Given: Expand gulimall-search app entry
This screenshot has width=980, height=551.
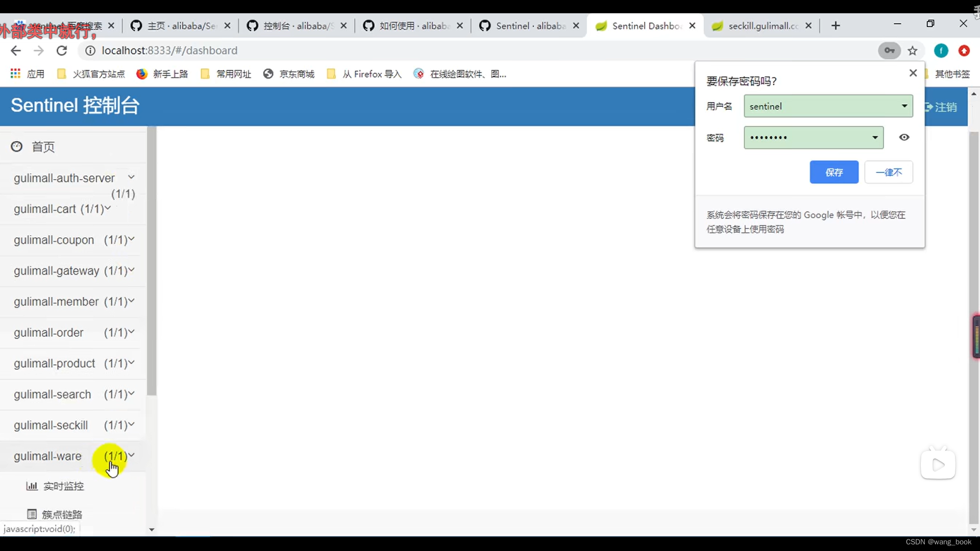Looking at the screenshot, I should [73, 394].
